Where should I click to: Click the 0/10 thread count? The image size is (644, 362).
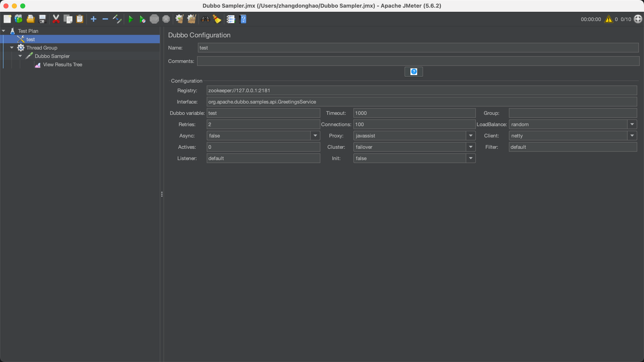626,19
